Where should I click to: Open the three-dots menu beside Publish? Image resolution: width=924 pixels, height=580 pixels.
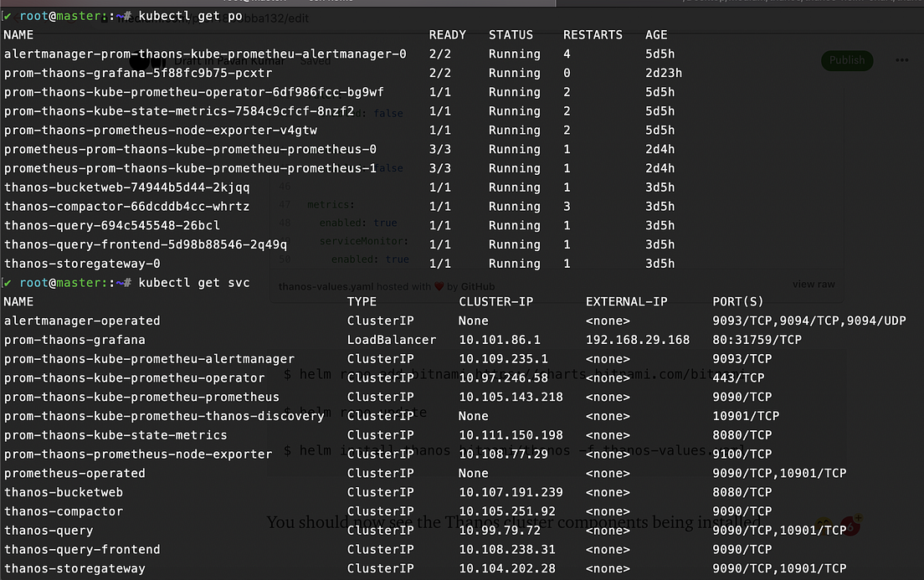point(901,60)
